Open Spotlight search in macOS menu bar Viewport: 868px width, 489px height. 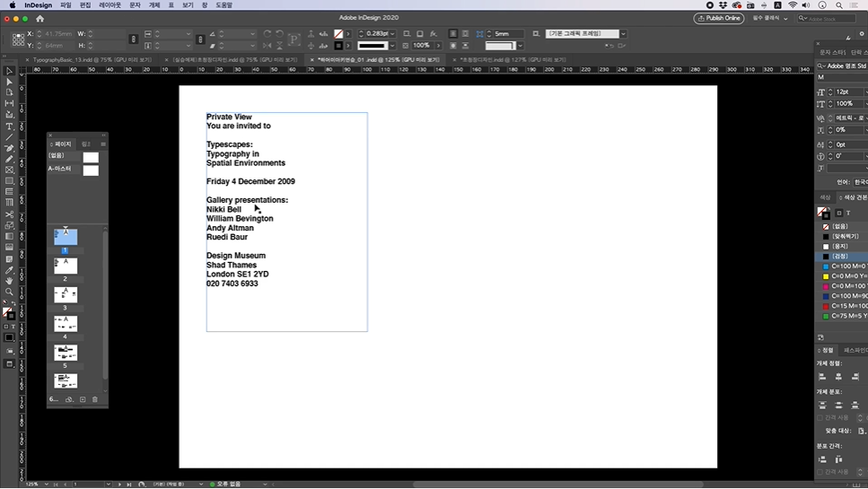(x=839, y=5)
